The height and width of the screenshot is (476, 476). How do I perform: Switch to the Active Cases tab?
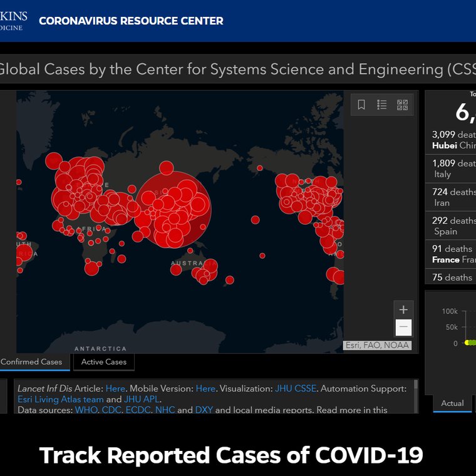coord(104,362)
